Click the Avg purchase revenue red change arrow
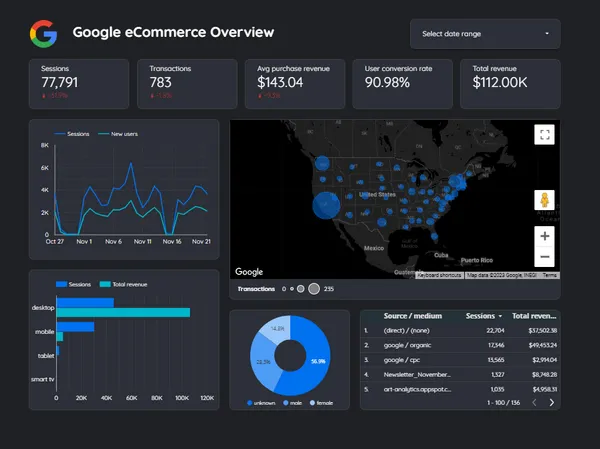 (x=260, y=96)
